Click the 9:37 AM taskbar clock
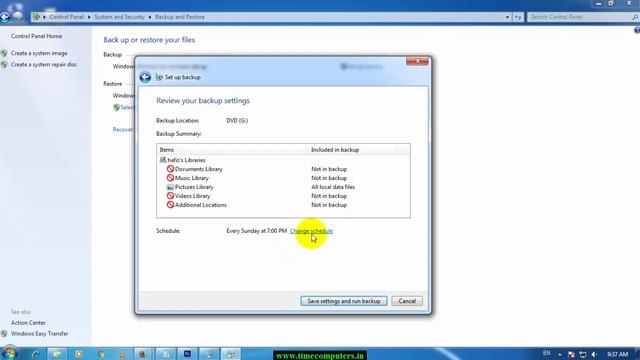This screenshot has width=640, height=360. click(617, 354)
